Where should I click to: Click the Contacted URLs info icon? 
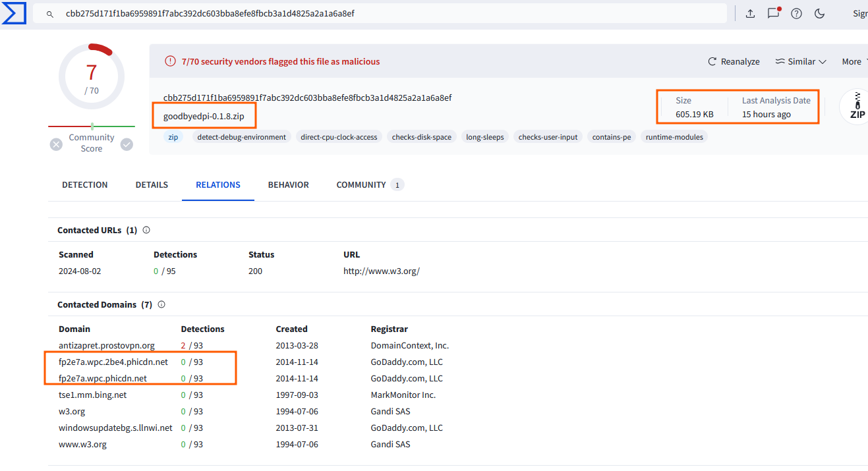point(146,231)
